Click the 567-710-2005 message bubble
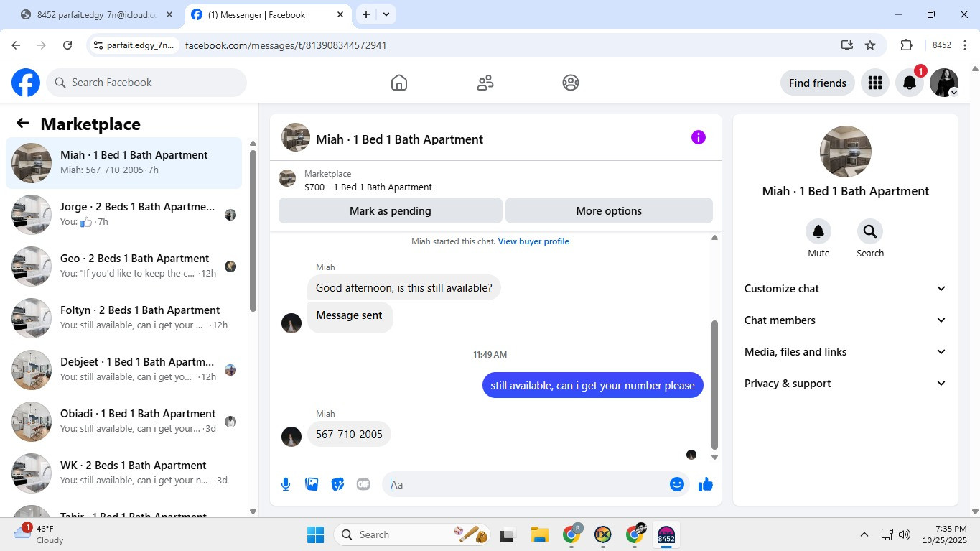This screenshot has height=551, width=980. [349, 434]
